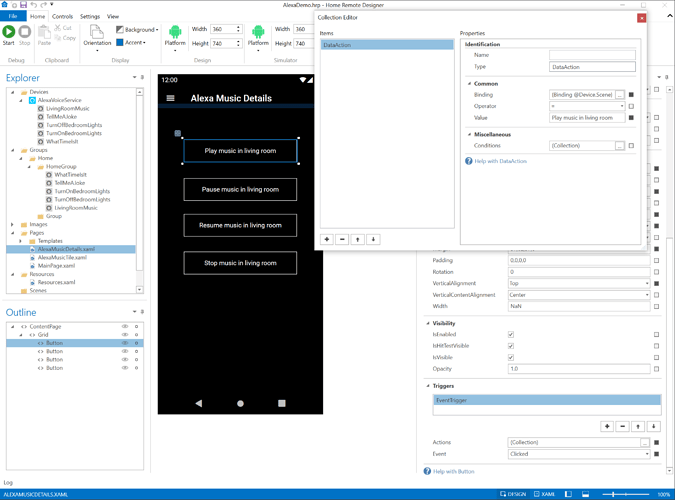Add item with plus in Collection Editor
This screenshot has width=675, height=500.
(327, 239)
